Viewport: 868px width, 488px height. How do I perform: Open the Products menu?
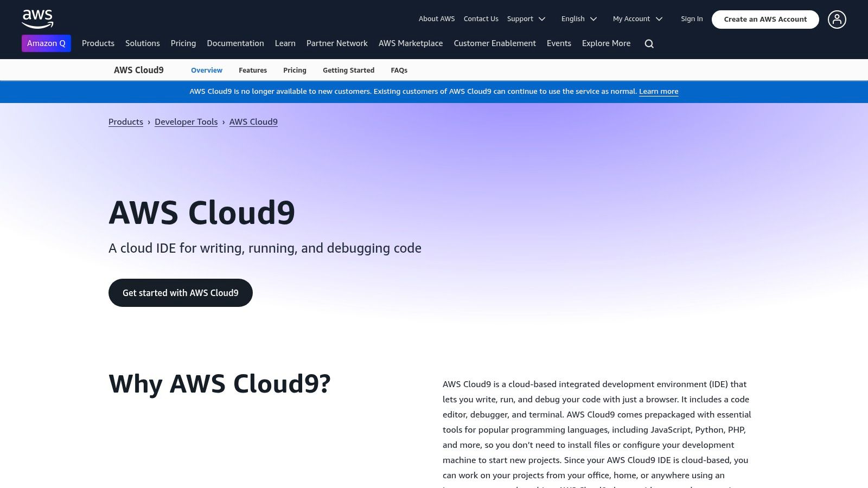pyautogui.click(x=98, y=43)
